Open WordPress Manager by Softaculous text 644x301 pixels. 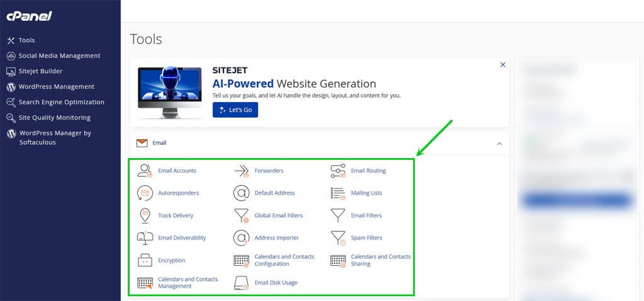pyautogui.click(x=55, y=138)
